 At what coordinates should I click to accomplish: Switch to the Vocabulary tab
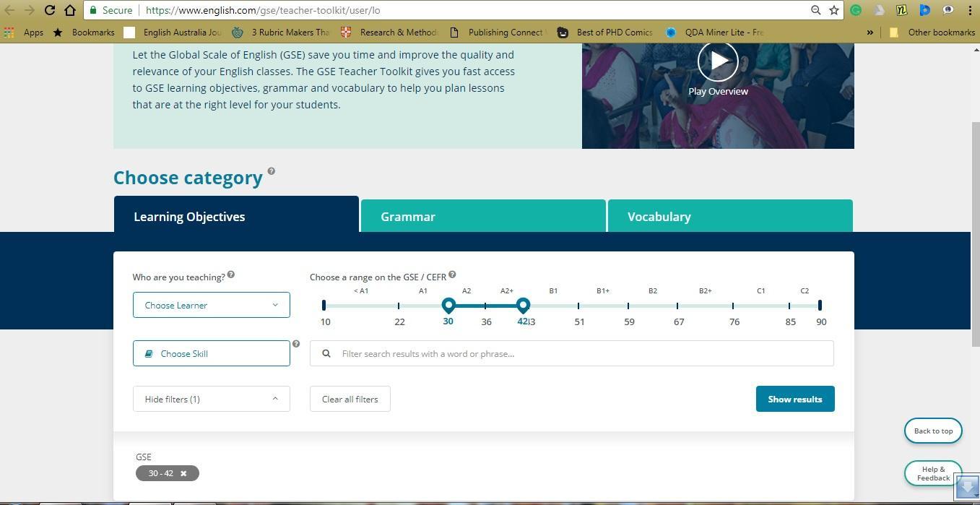[x=729, y=217]
